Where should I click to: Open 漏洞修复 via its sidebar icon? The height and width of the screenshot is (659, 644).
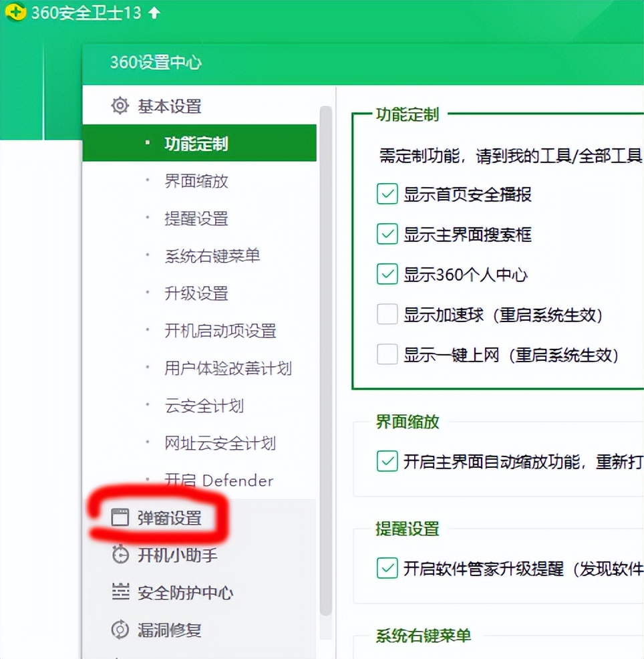[x=119, y=630]
